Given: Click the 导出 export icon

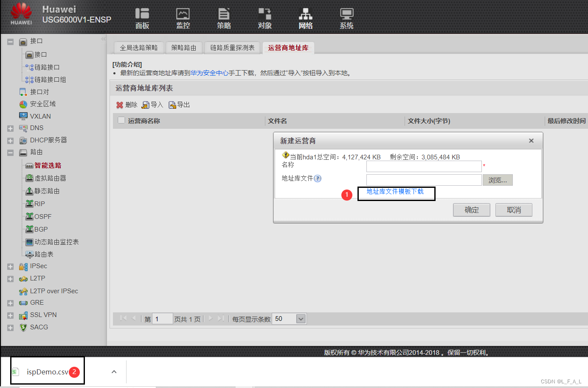Looking at the screenshot, I should tap(179, 105).
